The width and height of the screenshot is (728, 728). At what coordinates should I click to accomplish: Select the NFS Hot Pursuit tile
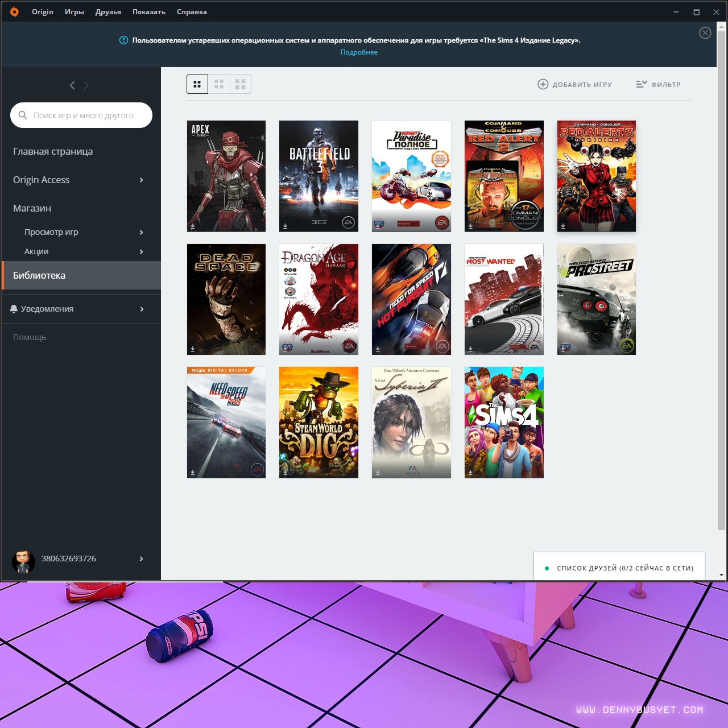[411, 299]
